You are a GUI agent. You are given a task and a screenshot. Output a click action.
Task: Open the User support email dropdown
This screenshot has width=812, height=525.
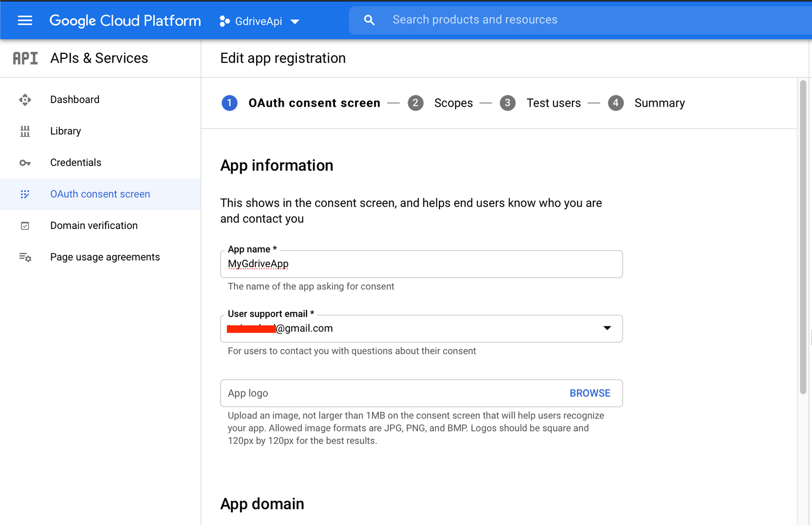pyautogui.click(x=421, y=329)
